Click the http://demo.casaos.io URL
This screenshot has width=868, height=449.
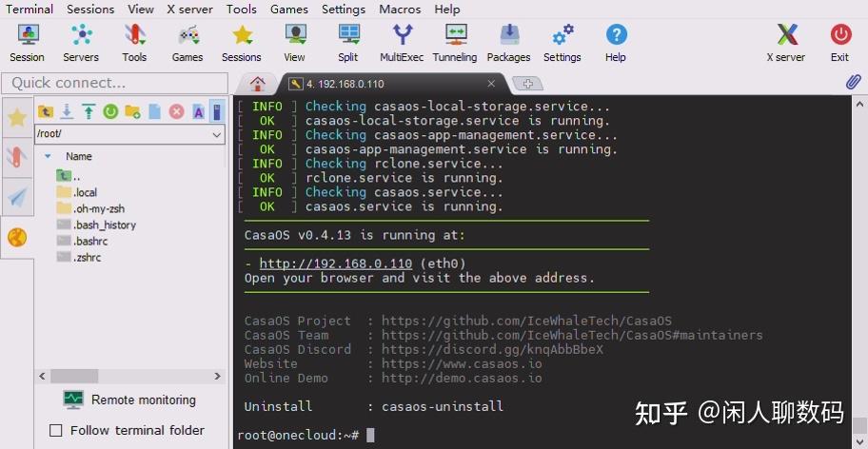point(462,379)
